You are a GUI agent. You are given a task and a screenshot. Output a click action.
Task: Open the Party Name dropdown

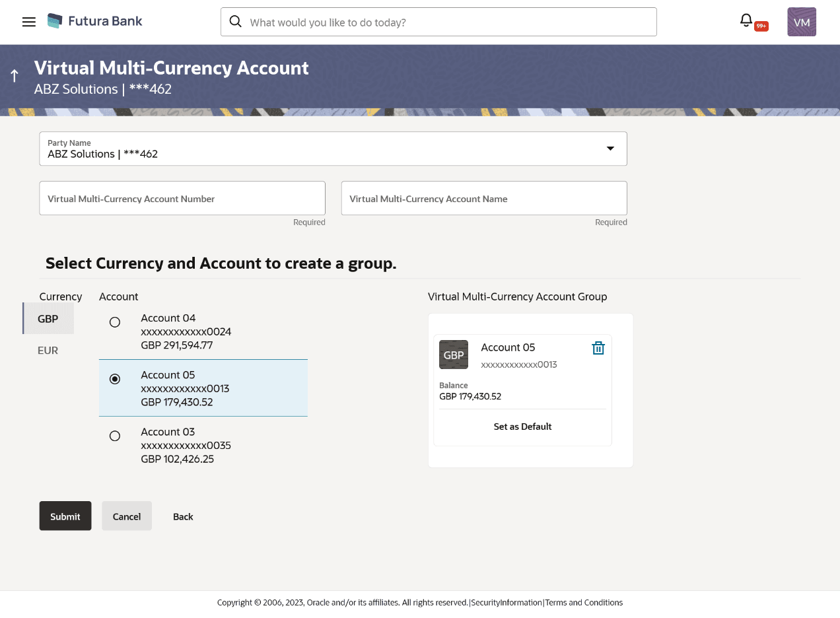(x=333, y=149)
